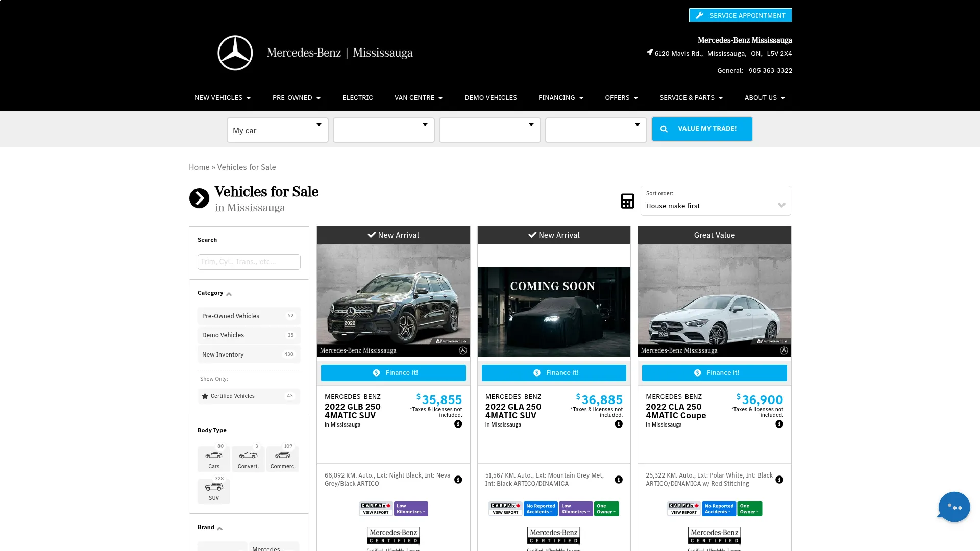View CARFAX report for GLA 250
Image resolution: width=980 pixels, height=551 pixels.
tap(505, 509)
